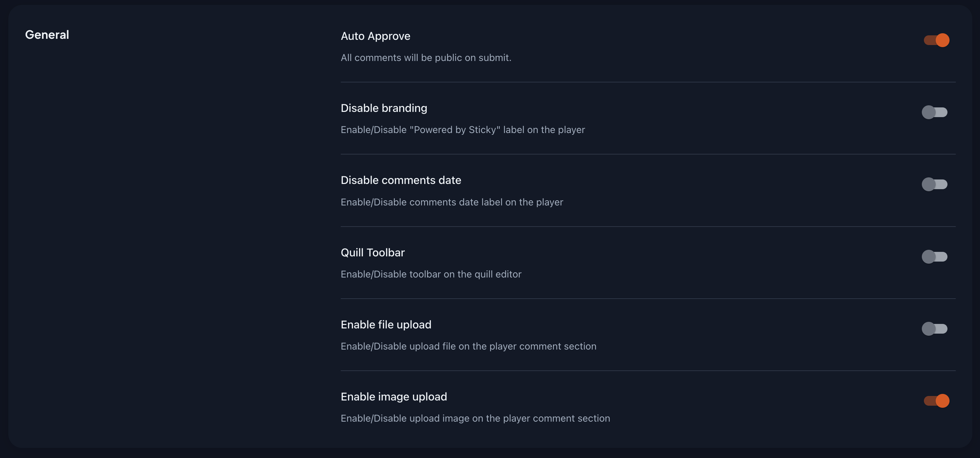Enable the Quill Toolbar switch
The width and height of the screenshot is (980, 458).
(x=935, y=256)
